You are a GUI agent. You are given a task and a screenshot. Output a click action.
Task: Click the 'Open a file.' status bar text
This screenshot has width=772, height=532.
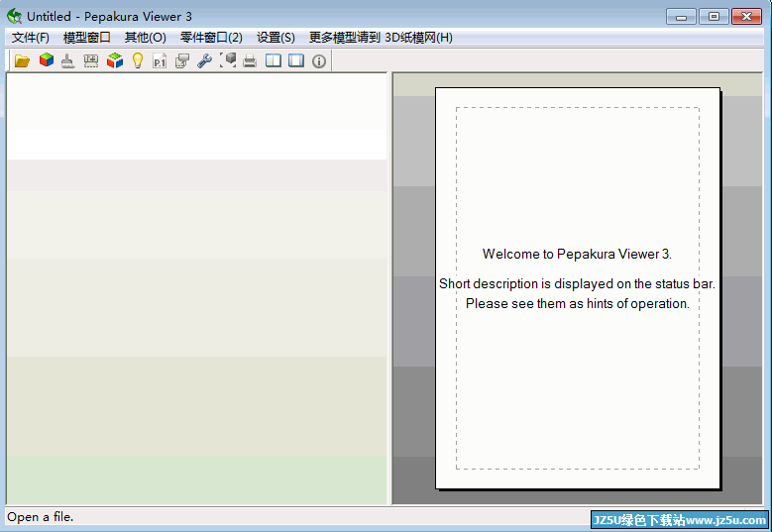pyautogui.click(x=41, y=517)
